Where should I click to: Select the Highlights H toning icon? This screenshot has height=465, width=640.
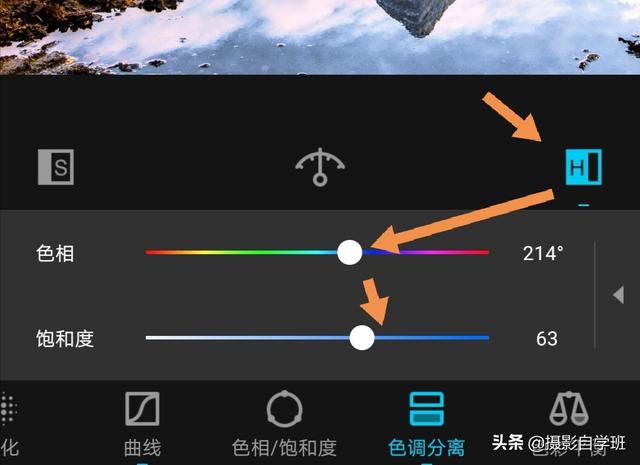pos(583,167)
